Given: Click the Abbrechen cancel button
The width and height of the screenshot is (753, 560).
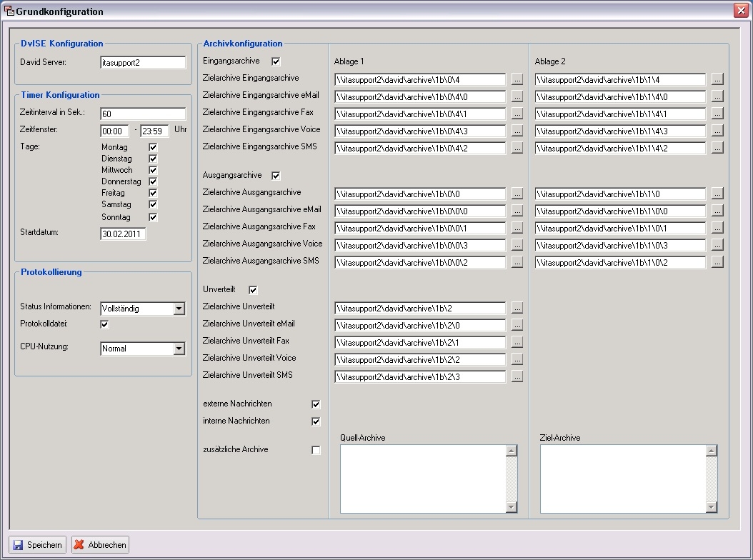Looking at the screenshot, I should coord(100,544).
